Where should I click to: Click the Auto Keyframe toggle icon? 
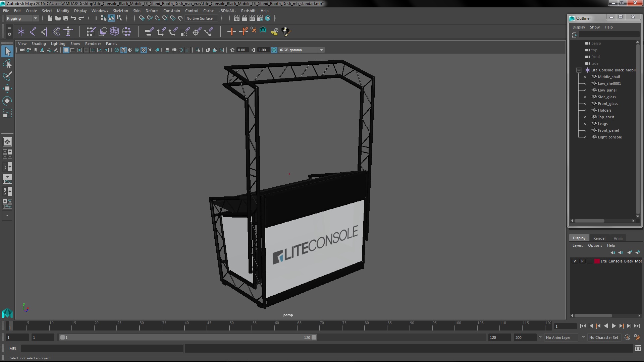coord(627,338)
